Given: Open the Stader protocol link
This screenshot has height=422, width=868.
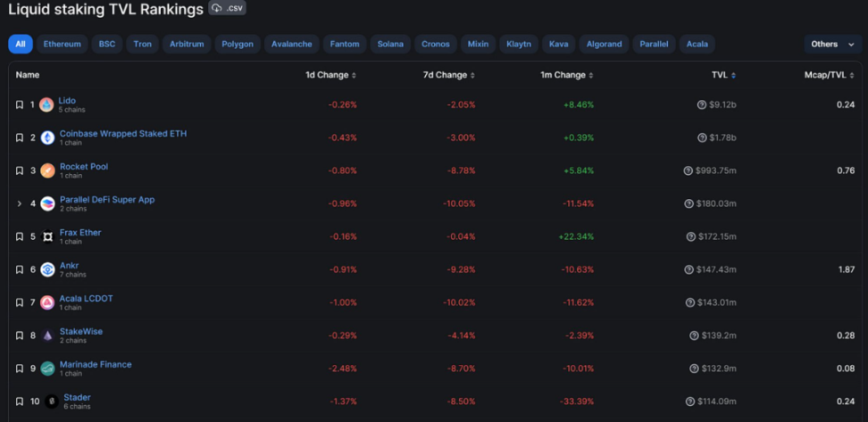Looking at the screenshot, I should pyautogui.click(x=77, y=397).
